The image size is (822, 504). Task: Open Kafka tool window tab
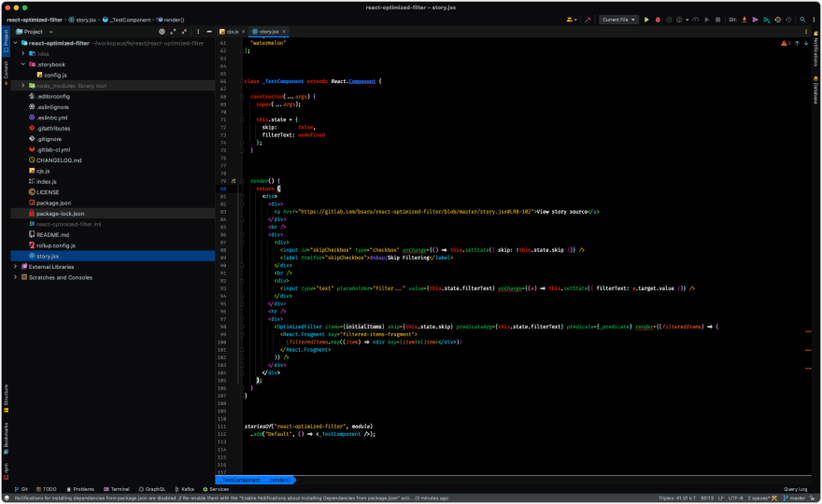click(x=185, y=489)
